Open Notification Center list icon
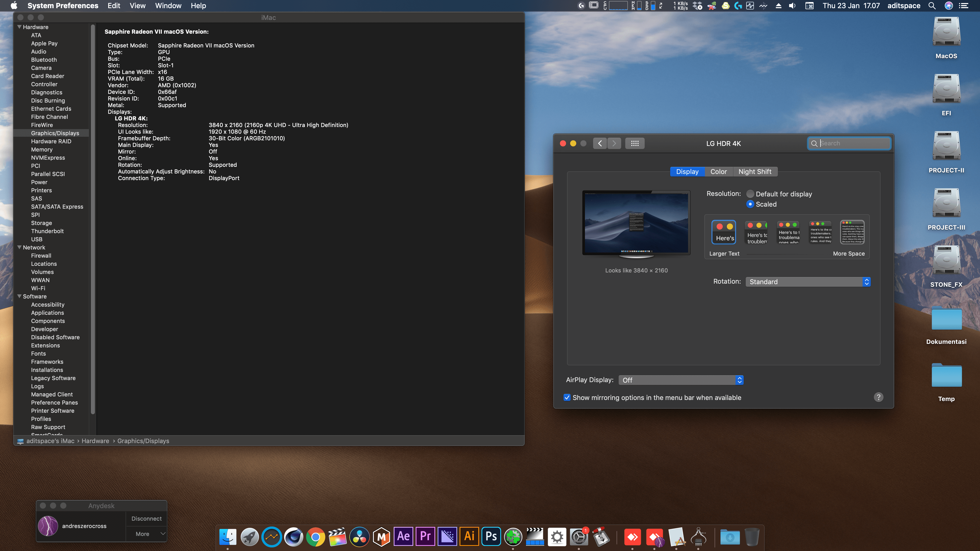Screen dimensions: 980x551 (x=964, y=6)
